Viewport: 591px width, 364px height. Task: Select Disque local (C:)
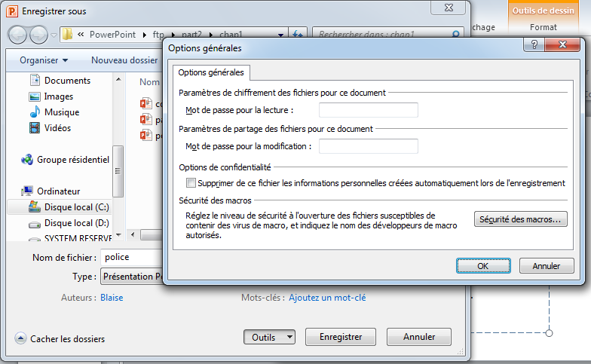69,207
